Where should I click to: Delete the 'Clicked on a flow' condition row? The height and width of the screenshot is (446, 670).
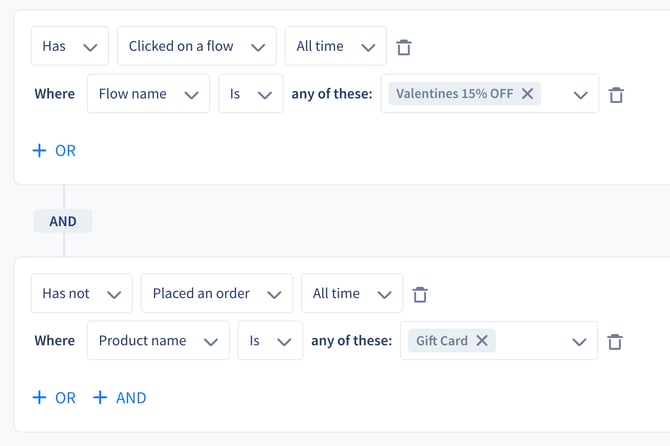403,47
